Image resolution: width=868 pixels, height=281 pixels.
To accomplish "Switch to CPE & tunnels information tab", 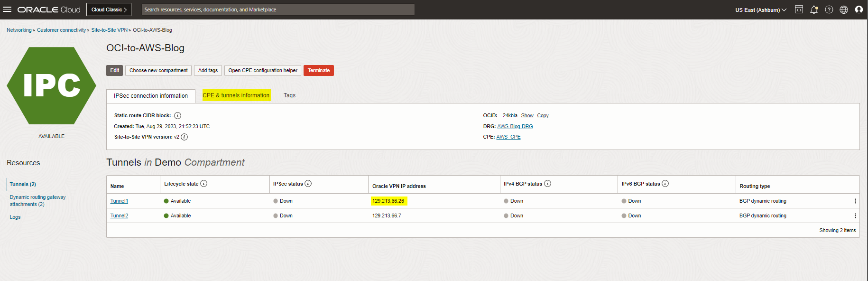I will pos(236,95).
